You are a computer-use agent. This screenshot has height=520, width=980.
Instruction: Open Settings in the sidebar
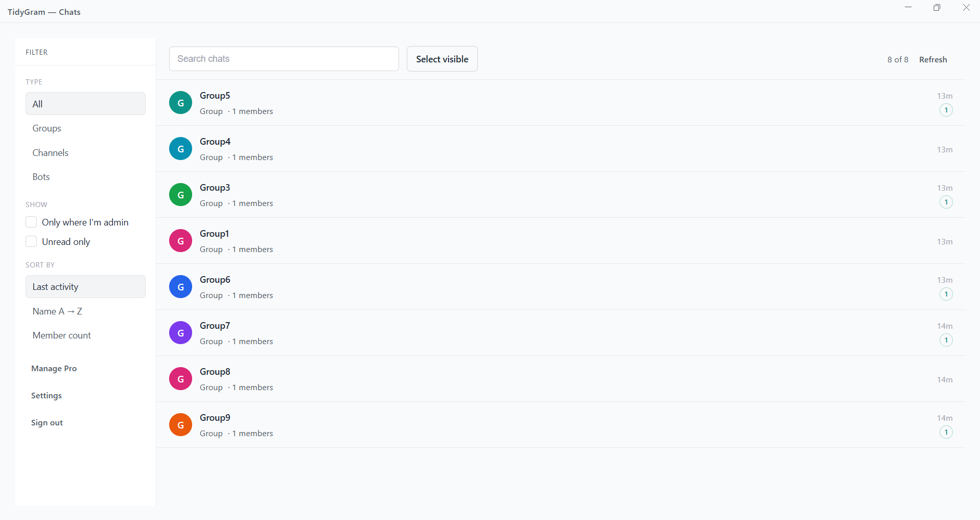46,396
